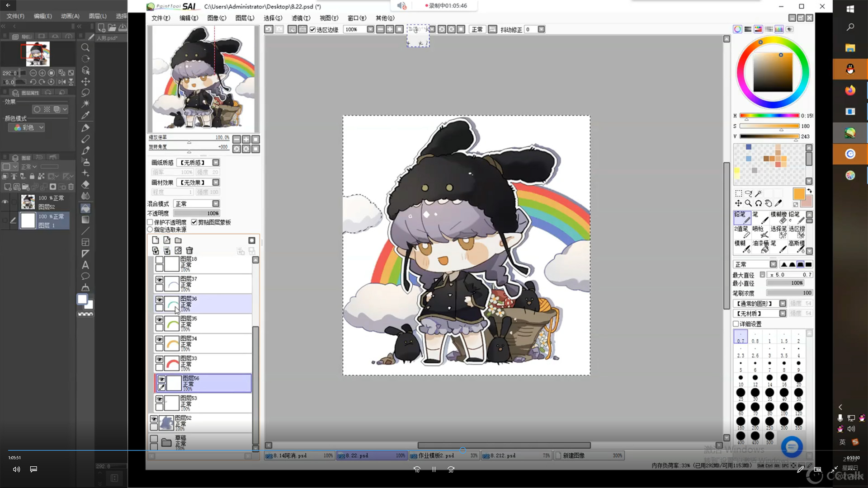Open the 100% zoom level dropdown
This screenshot has height=488, width=868.
click(x=370, y=29)
